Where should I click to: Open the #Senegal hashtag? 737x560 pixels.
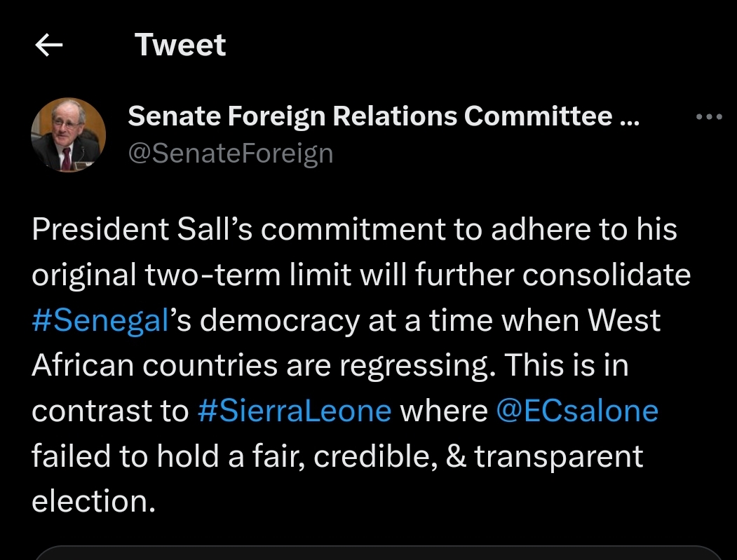click(x=101, y=320)
